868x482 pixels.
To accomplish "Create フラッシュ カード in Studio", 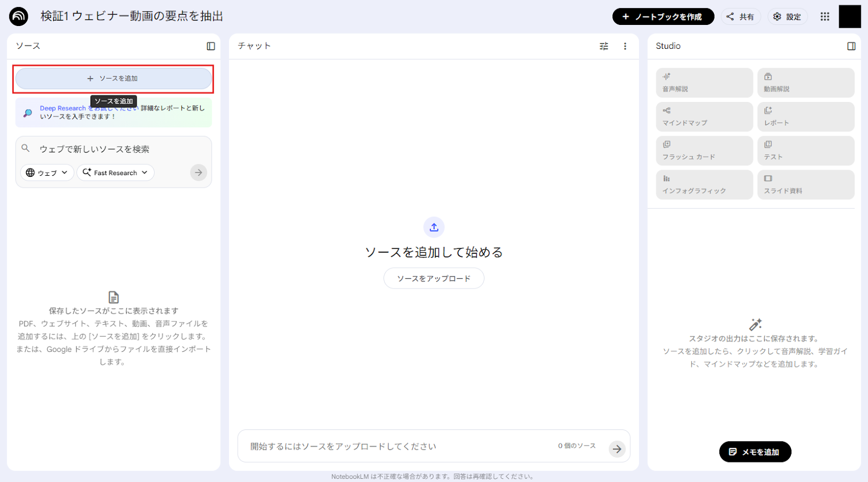I will point(704,151).
